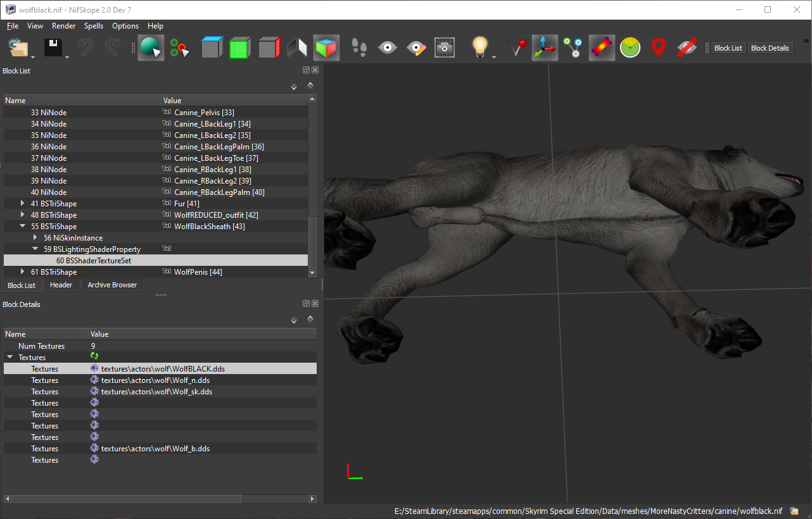The width and height of the screenshot is (812, 519).
Task: Click the load view eye icon
Action: click(388, 47)
